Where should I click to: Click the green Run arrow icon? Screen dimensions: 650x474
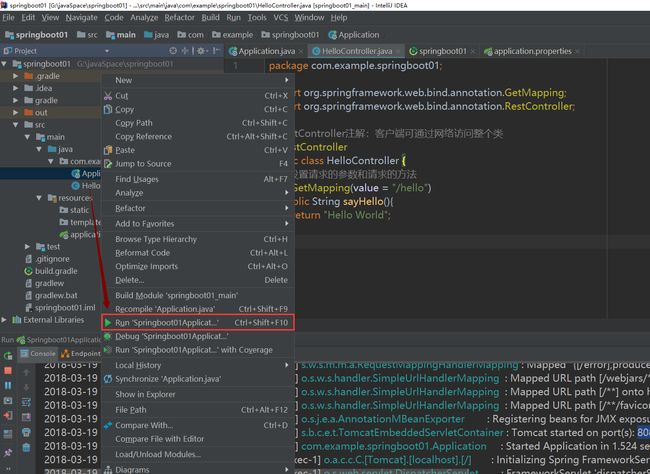tap(108, 323)
